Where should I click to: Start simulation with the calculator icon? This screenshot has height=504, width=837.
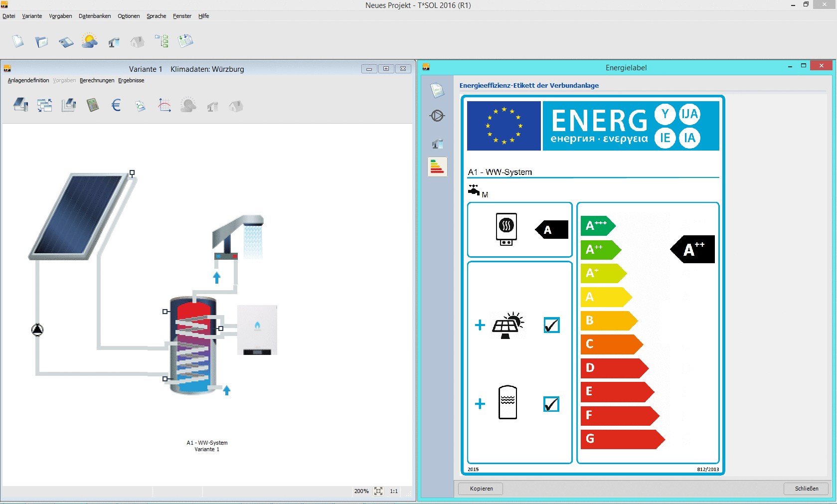pyautogui.click(x=93, y=105)
